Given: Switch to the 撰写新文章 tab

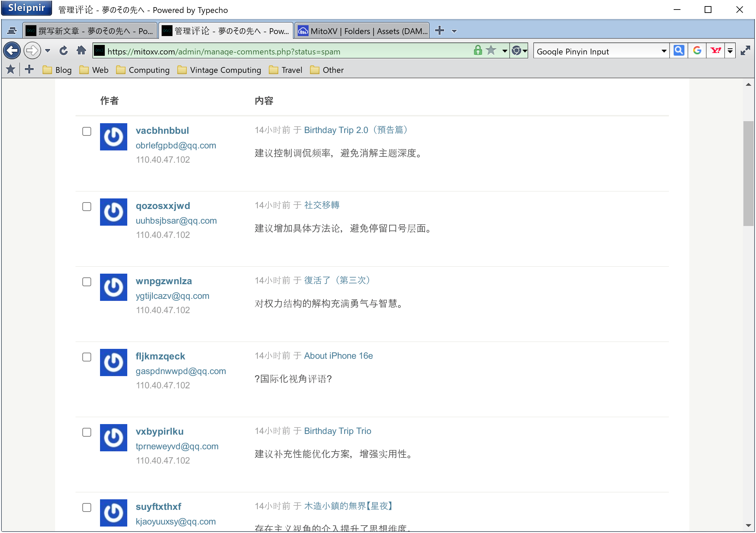Looking at the screenshot, I should tap(90, 31).
